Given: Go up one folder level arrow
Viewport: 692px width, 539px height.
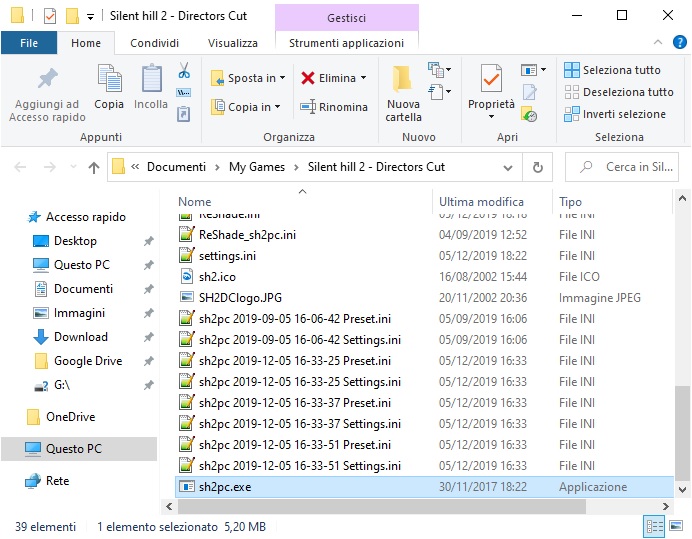Looking at the screenshot, I should [94, 167].
